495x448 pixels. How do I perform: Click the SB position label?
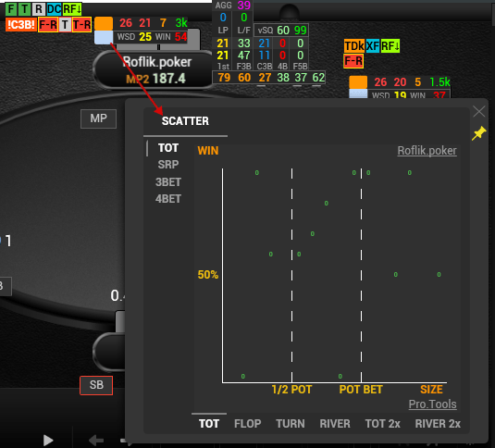pyautogui.click(x=96, y=385)
